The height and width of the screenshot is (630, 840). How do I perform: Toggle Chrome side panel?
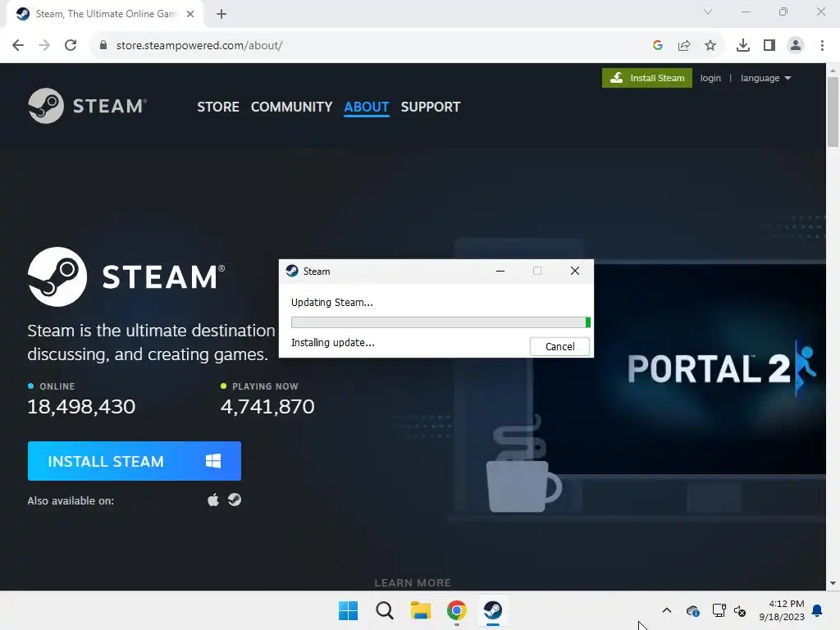(769, 46)
